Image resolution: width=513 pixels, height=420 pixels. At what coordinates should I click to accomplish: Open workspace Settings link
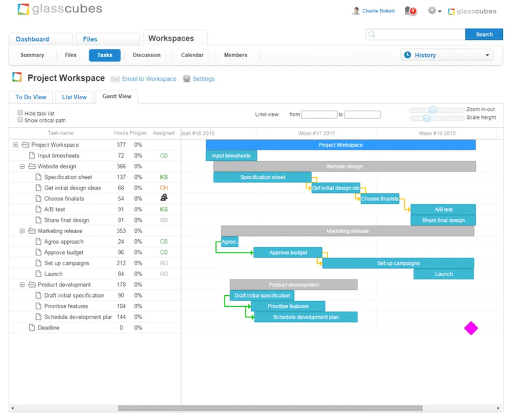tap(204, 79)
